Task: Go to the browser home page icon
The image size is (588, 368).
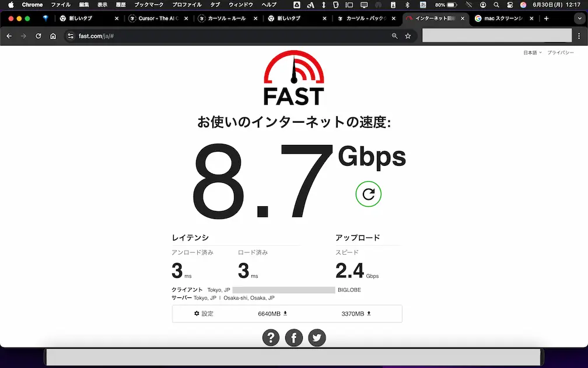Action: [x=53, y=36]
